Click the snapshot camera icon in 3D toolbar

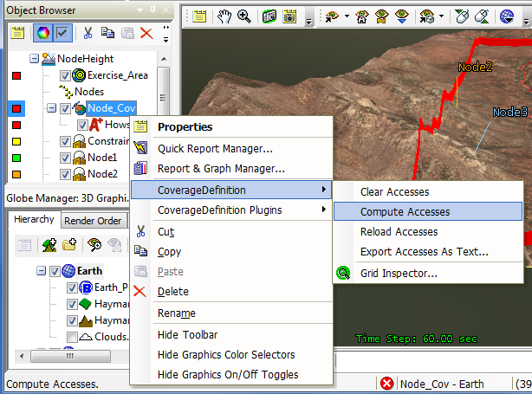pos(269,16)
